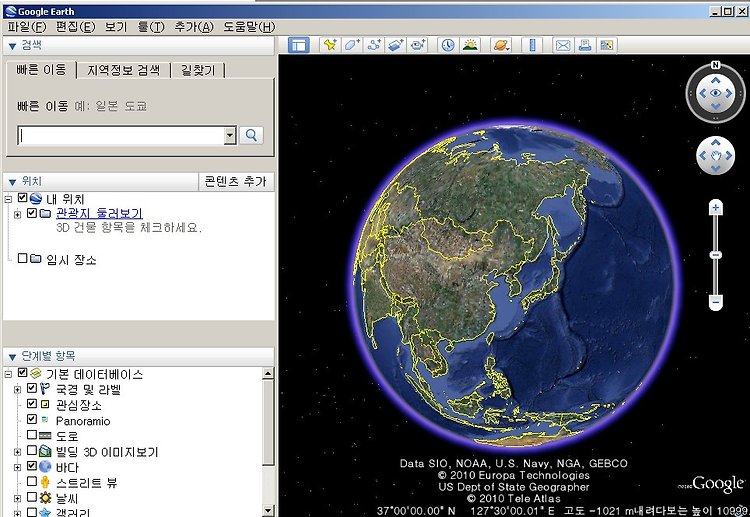
Task: Move left with the pan joystick arrow
Action: tap(703, 155)
